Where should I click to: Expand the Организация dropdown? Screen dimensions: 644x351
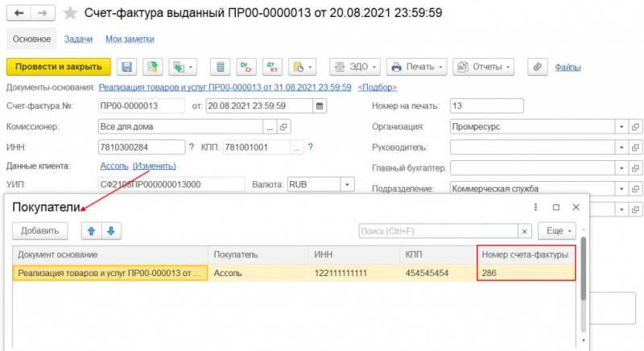621,127
